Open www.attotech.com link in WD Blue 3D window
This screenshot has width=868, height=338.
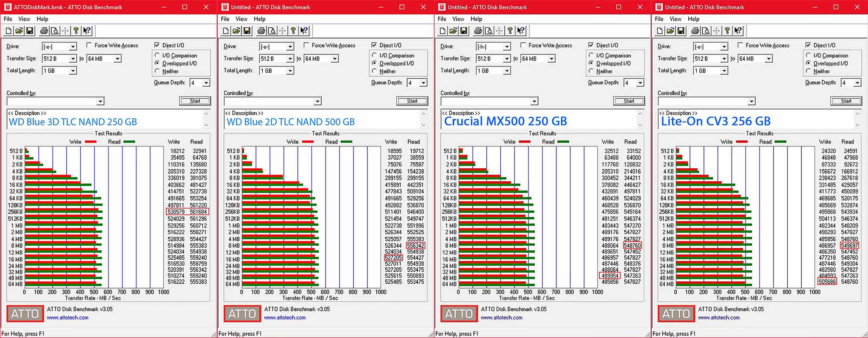pyautogui.click(x=68, y=318)
